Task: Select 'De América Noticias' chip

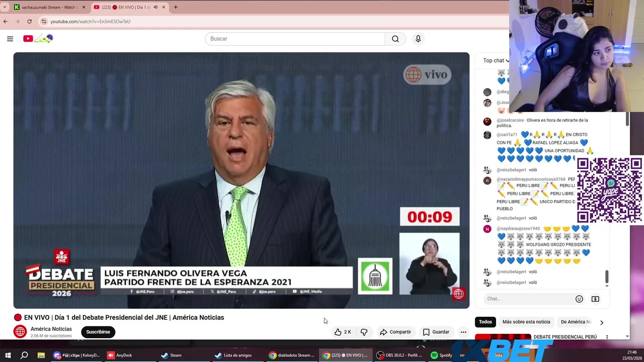Action: [576, 322]
